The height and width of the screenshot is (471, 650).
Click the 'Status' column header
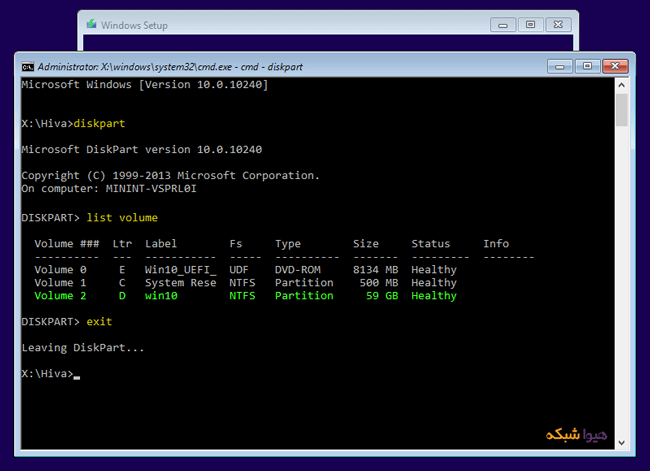tap(430, 244)
